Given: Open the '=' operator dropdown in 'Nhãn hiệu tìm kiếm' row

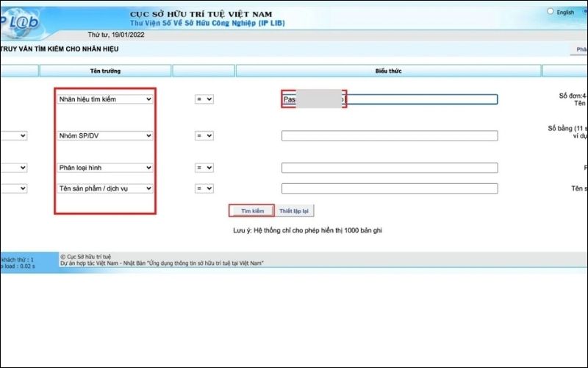Looking at the screenshot, I should [x=204, y=99].
